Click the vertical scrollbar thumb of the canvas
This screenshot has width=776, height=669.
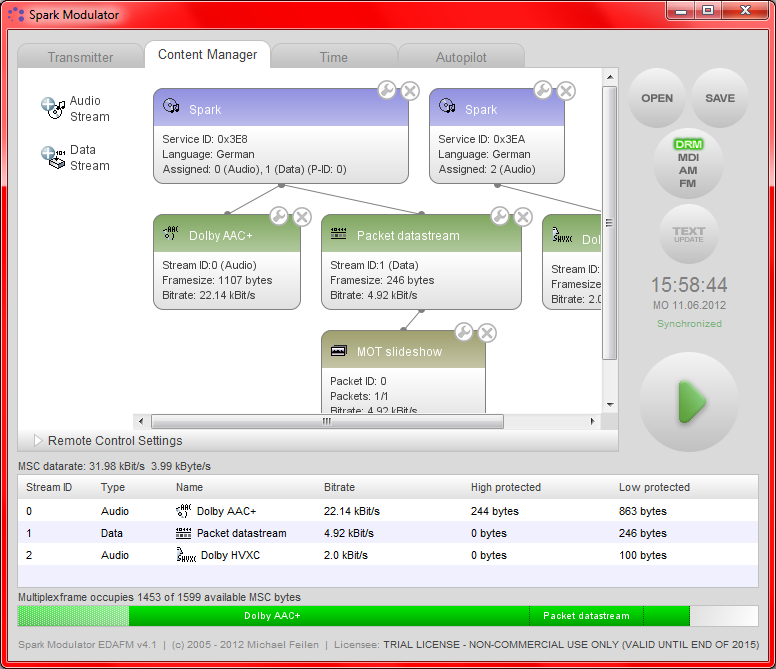pos(610,223)
